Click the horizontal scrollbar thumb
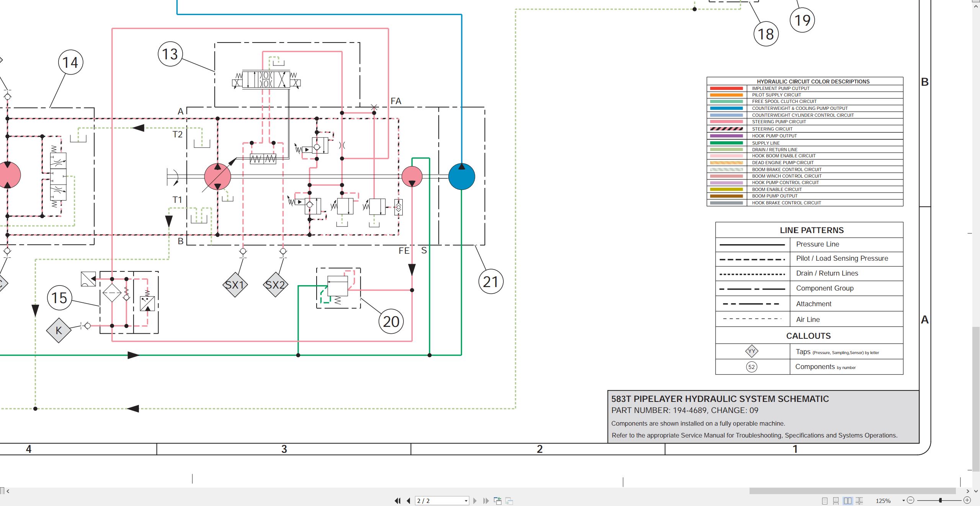This screenshot has width=980, height=506. (853, 491)
